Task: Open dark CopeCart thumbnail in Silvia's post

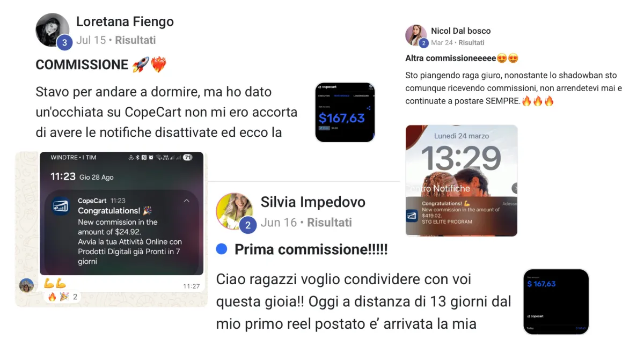Action: click(556, 302)
